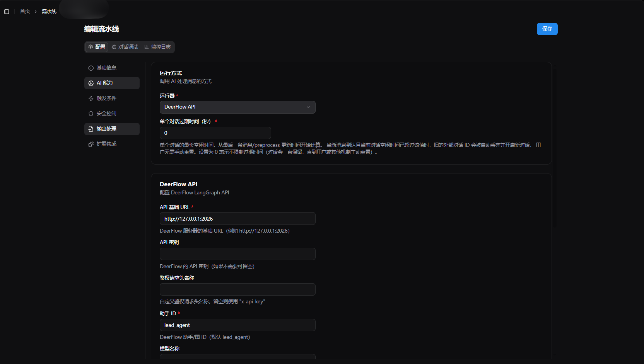Open the 扩展集成 section
This screenshot has width=644, height=364.
112,144
